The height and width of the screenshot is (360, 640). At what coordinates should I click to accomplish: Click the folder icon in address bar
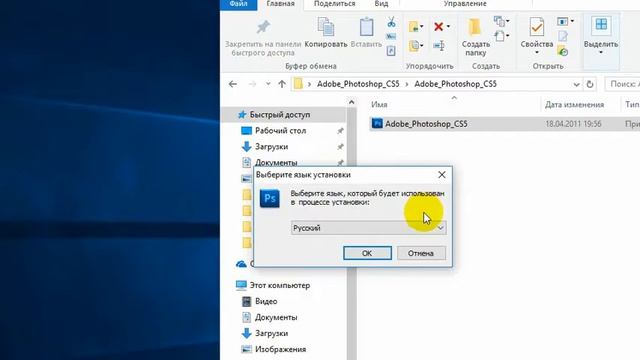[298, 84]
